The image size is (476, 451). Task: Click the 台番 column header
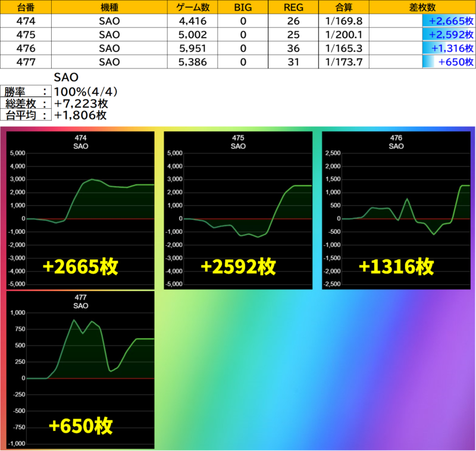(x=26, y=7)
